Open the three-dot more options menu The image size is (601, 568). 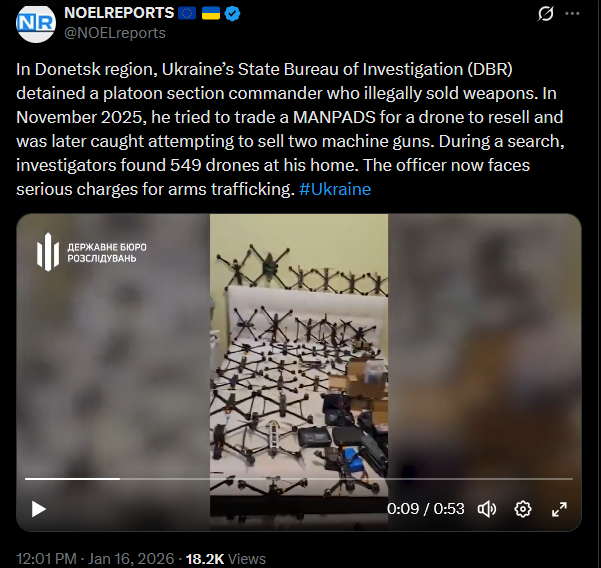tap(572, 13)
